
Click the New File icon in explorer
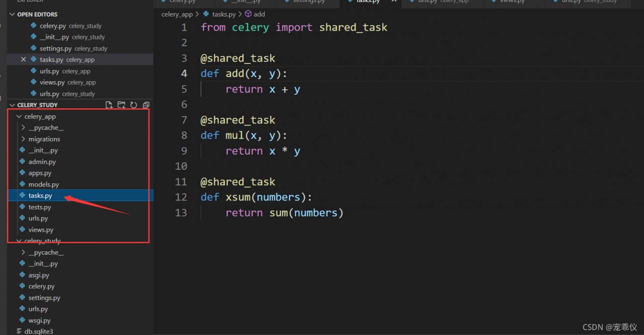click(x=109, y=105)
